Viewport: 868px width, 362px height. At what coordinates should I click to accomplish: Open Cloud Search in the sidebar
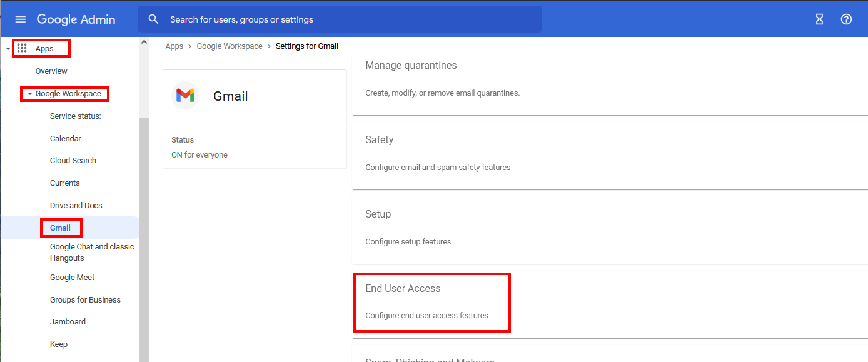pos(73,161)
